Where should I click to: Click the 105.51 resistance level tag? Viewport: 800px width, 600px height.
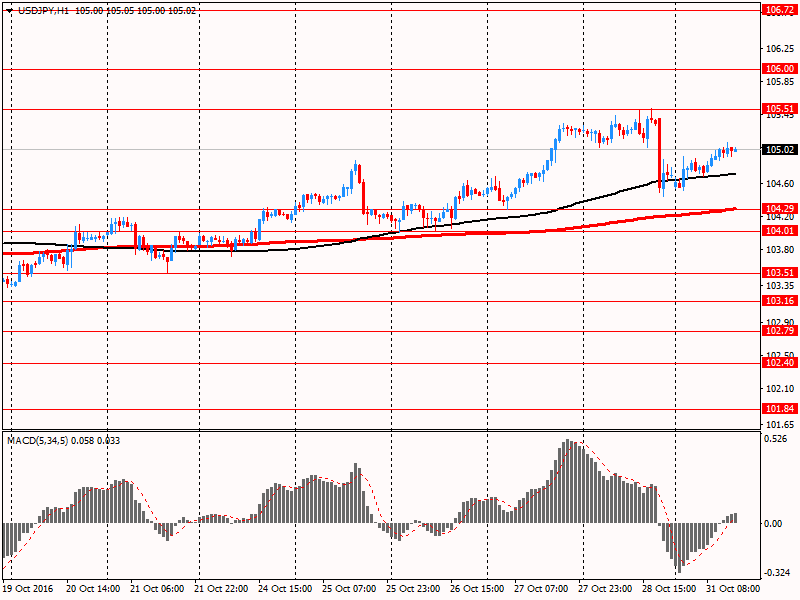click(778, 109)
